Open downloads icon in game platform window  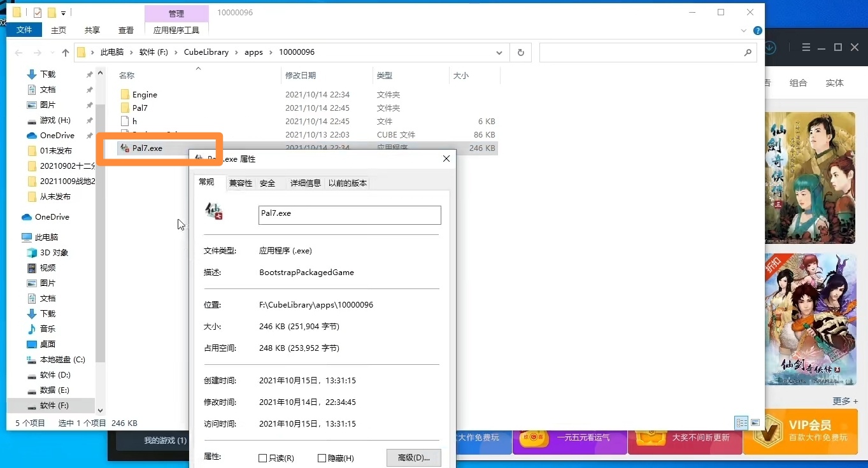coord(770,48)
